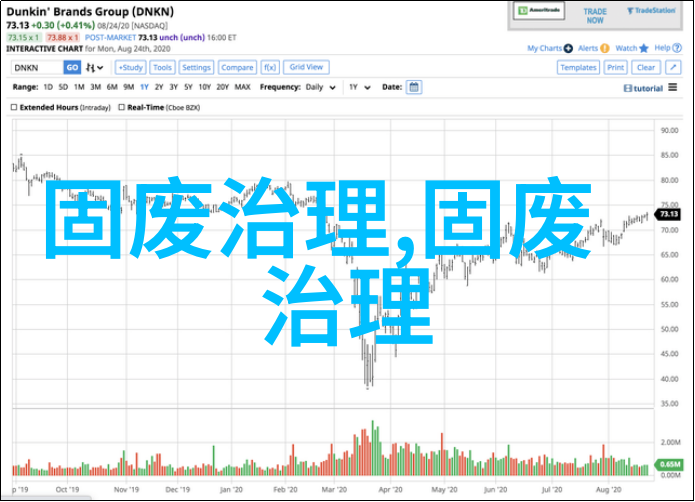Select the 5D range

[63, 87]
